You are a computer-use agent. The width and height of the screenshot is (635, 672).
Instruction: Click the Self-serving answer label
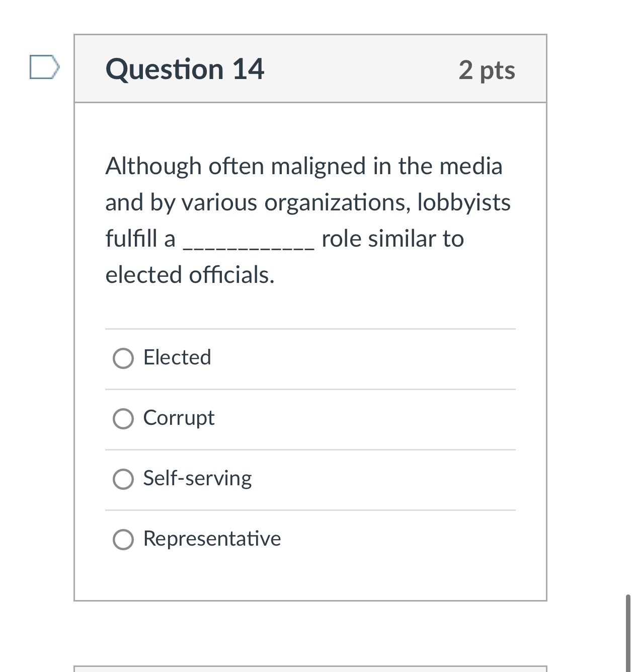pyautogui.click(x=197, y=479)
